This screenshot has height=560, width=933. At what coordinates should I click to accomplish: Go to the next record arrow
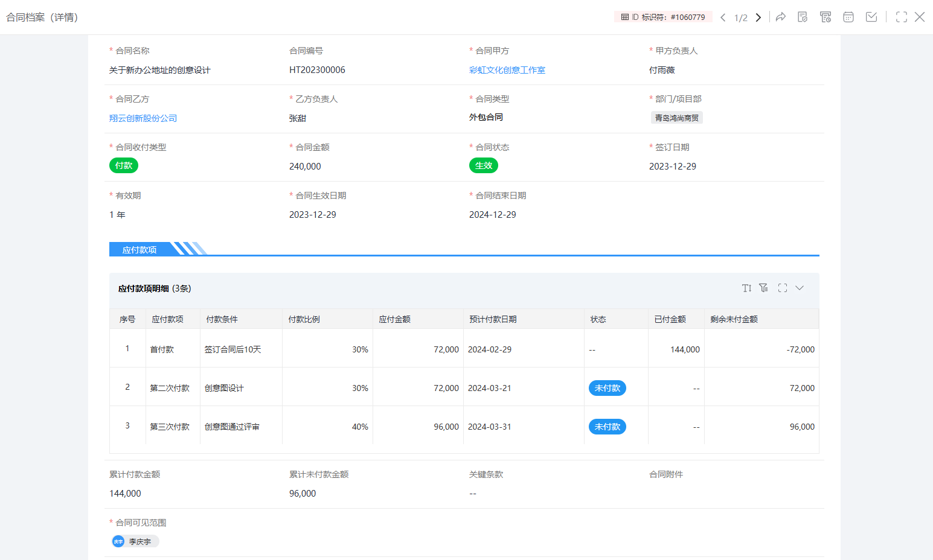point(758,17)
